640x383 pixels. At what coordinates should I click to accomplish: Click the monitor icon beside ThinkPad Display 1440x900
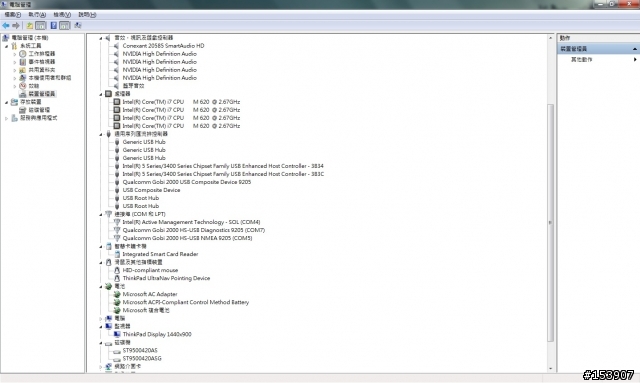pos(117,334)
